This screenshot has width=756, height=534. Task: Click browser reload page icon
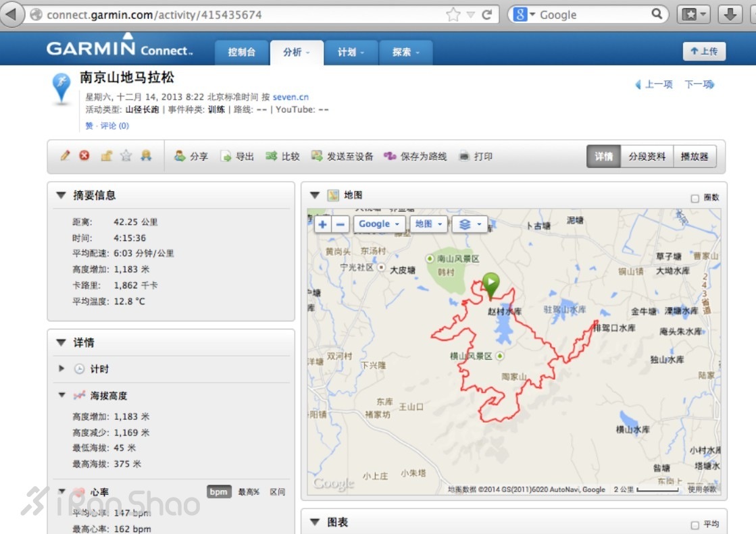pyautogui.click(x=486, y=15)
